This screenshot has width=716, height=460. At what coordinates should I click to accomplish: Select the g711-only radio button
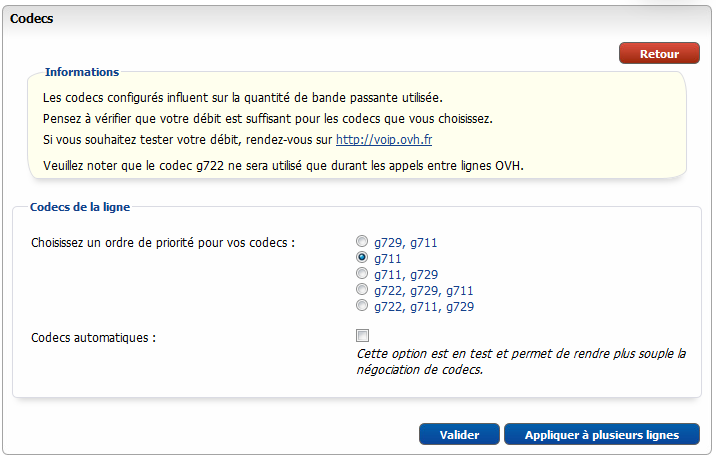[362, 258]
